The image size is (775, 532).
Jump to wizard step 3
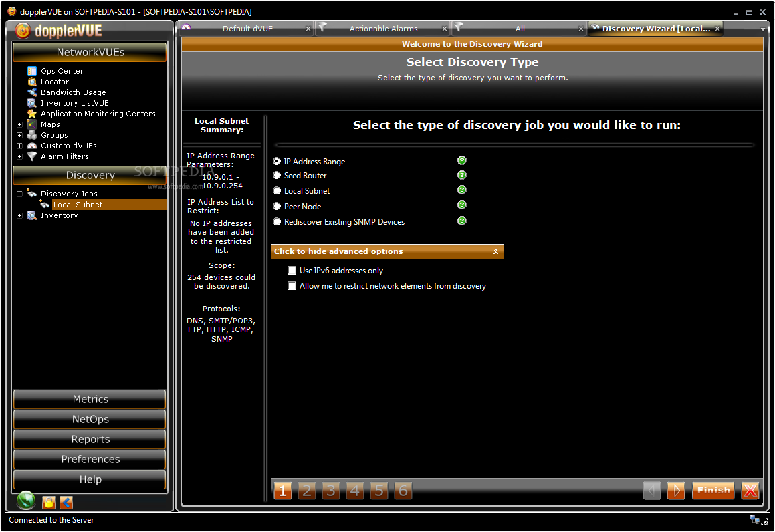[x=330, y=491]
